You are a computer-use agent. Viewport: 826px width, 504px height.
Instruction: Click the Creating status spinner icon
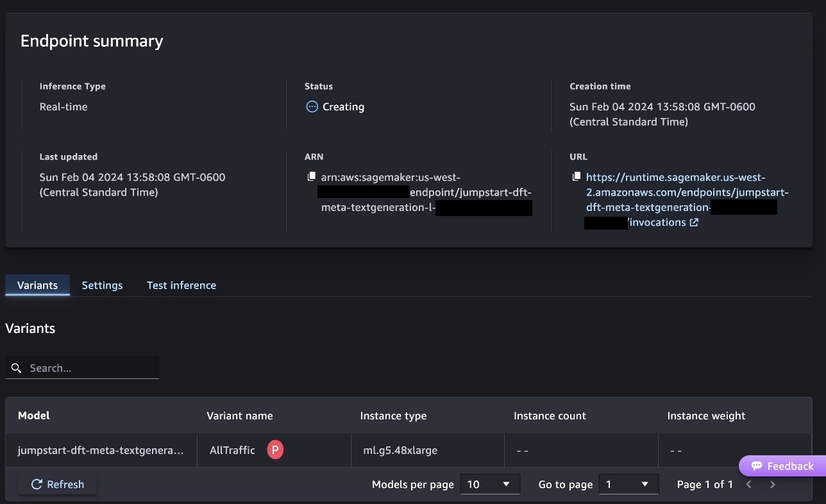point(312,107)
